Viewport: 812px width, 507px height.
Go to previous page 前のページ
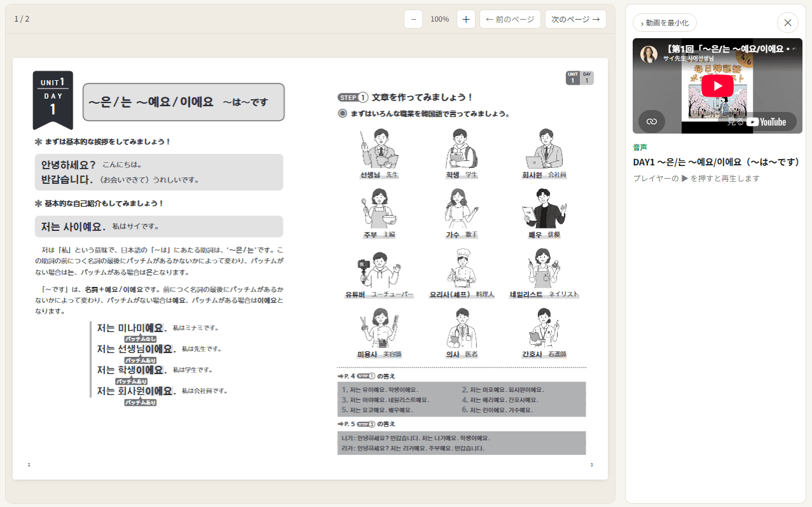coord(510,19)
